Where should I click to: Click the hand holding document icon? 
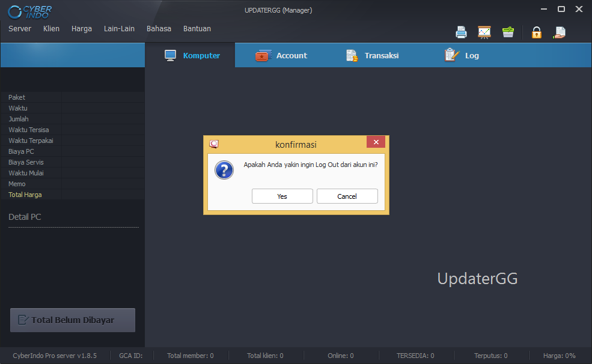click(x=559, y=32)
